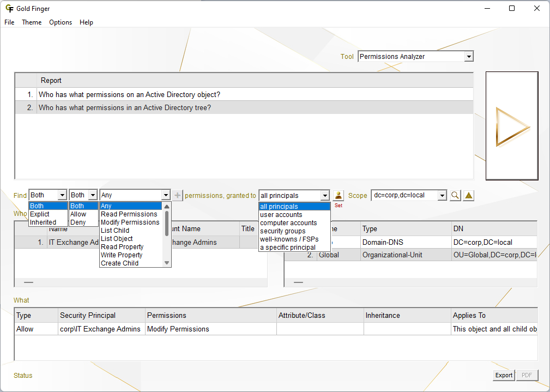Open the Options menu
Screen dimensions: 550x392
(61, 22)
